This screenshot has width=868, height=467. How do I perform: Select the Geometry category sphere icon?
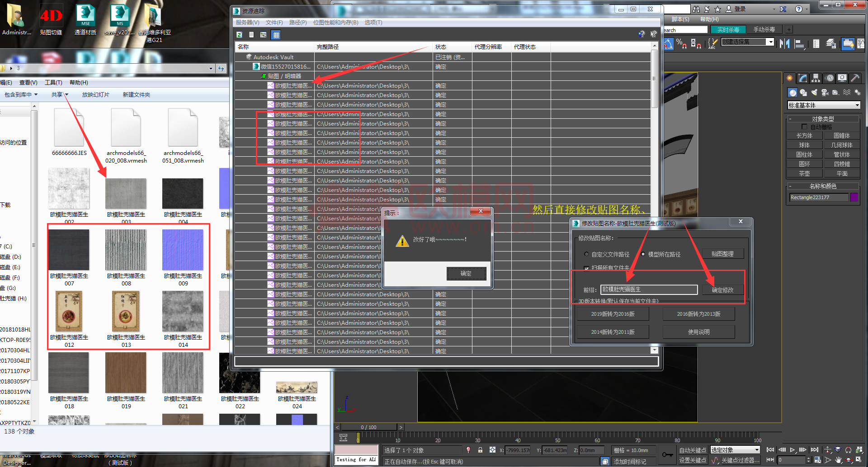793,93
